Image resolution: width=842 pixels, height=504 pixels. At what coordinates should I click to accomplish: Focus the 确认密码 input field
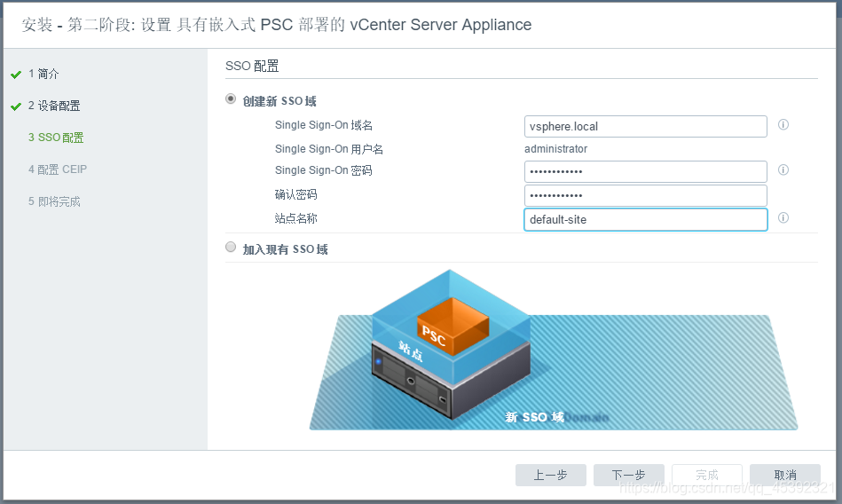pyautogui.click(x=645, y=195)
